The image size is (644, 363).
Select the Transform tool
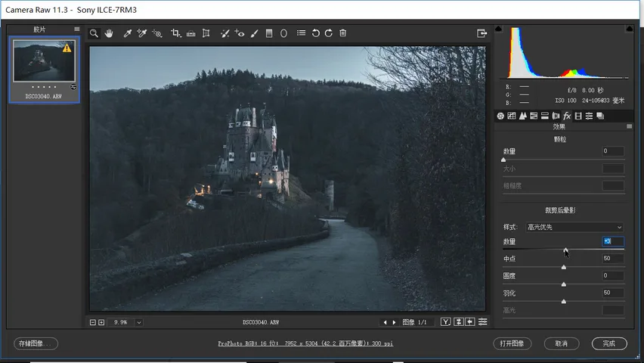(x=206, y=33)
